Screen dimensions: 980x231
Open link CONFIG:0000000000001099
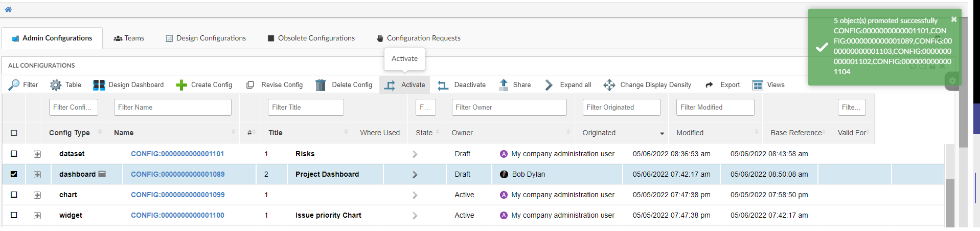point(177,195)
